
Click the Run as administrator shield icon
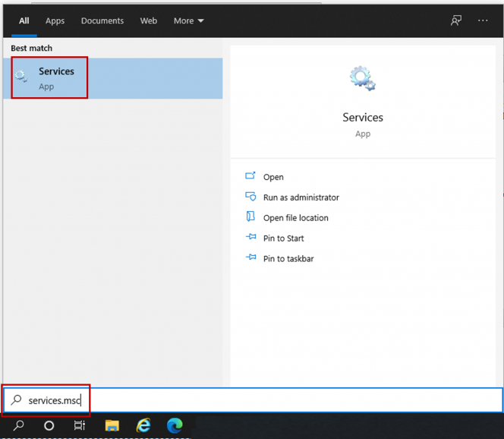pos(250,196)
